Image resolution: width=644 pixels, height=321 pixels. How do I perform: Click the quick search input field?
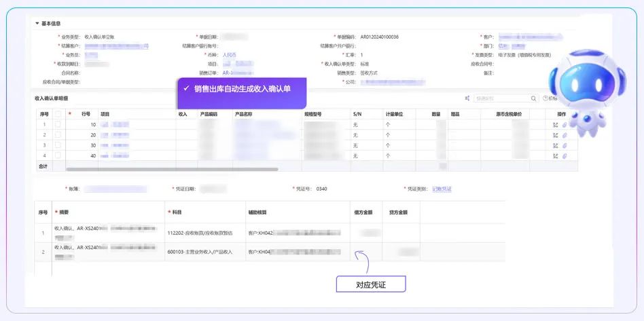(501, 98)
